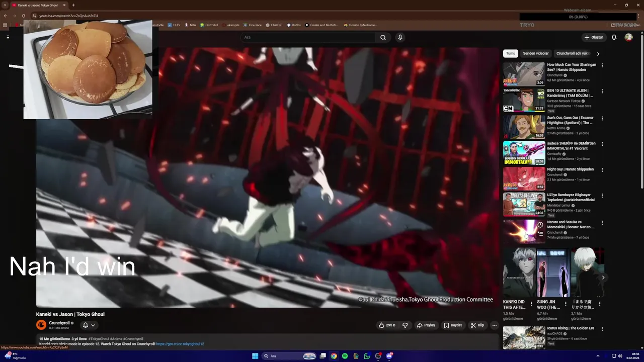Viewport: 644px width, 362px height.
Task: Open the YouTube hamburger guide menu
Action: point(8,37)
